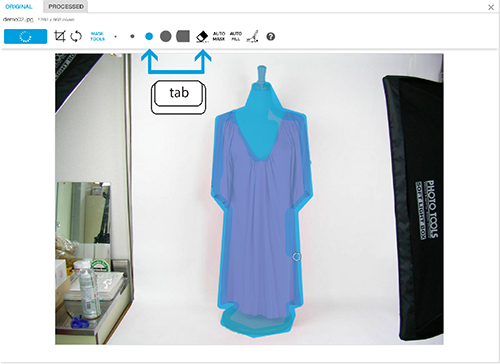Toggle the Eraser tool
This screenshot has width=500, height=364.
pos(202,36)
